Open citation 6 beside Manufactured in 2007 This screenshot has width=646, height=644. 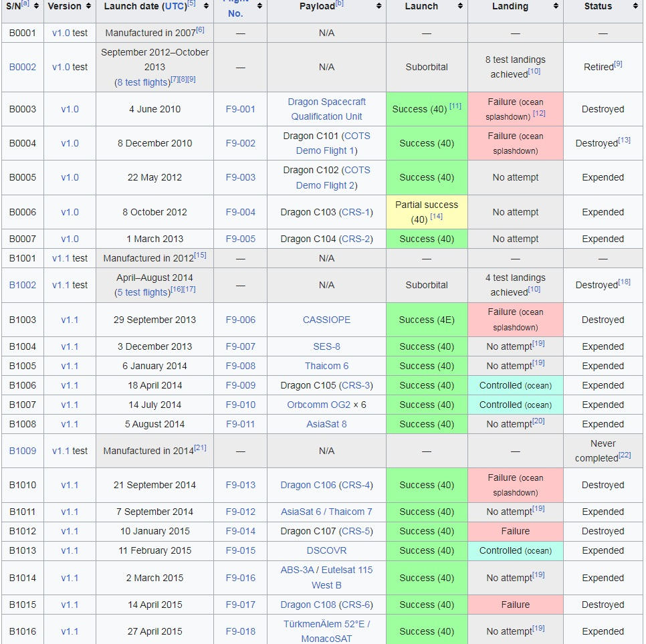coord(200,29)
